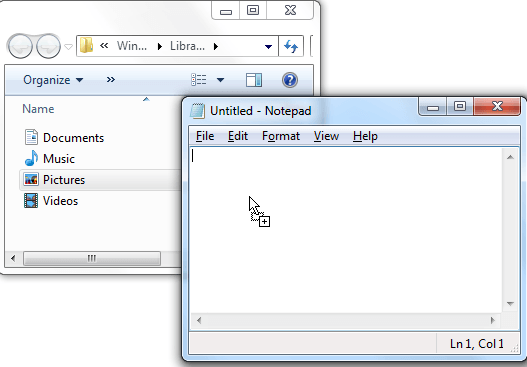Open the address bar history dropdown
Screen dimensions: 527x367
(268, 46)
